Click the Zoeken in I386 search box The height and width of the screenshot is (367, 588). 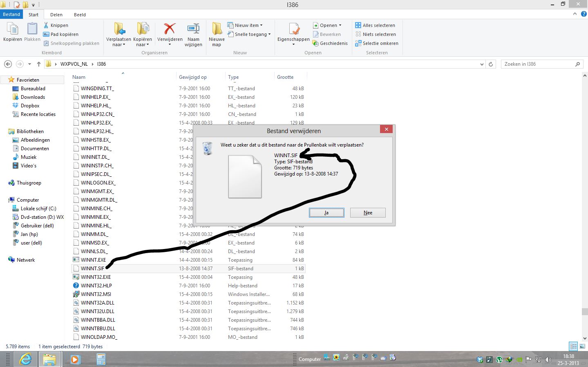(x=541, y=64)
